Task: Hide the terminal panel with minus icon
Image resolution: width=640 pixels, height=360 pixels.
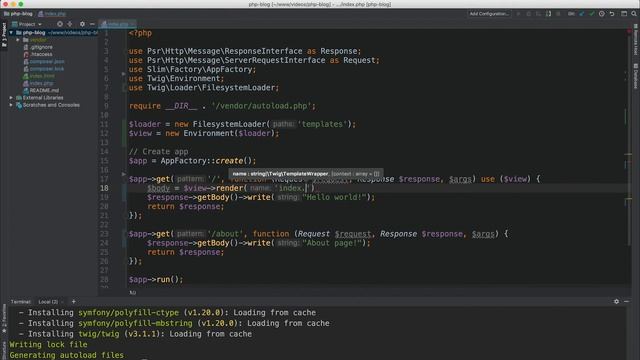Action: click(627, 302)
